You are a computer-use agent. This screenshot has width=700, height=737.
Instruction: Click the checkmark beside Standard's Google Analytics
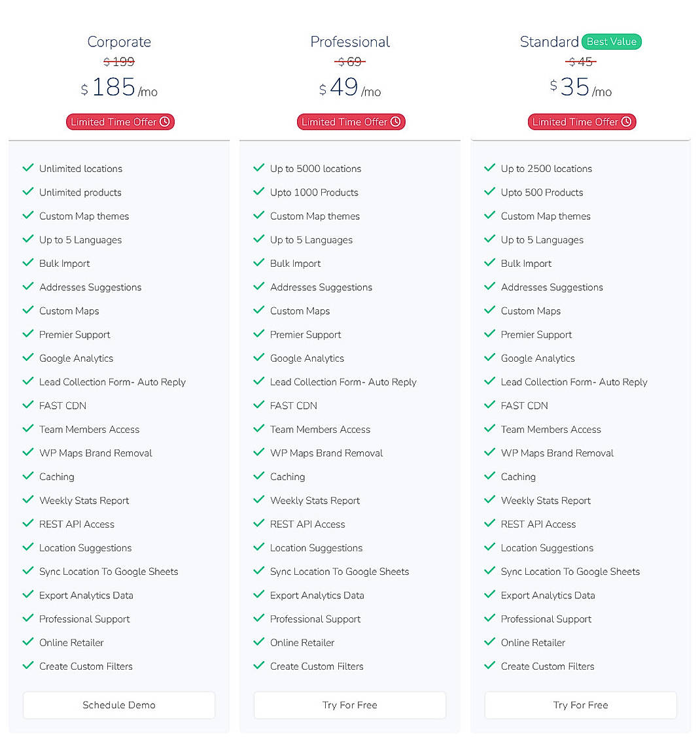489,358
